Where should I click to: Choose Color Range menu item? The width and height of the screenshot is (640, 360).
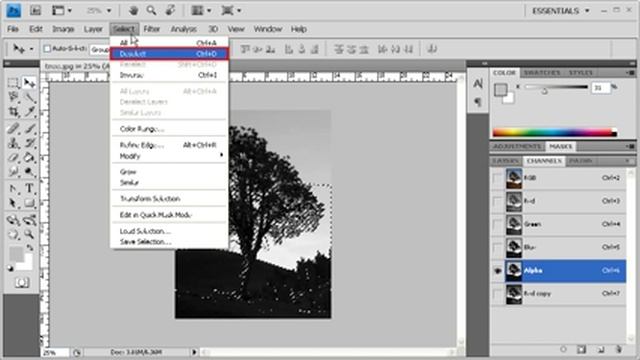(169, 129)
